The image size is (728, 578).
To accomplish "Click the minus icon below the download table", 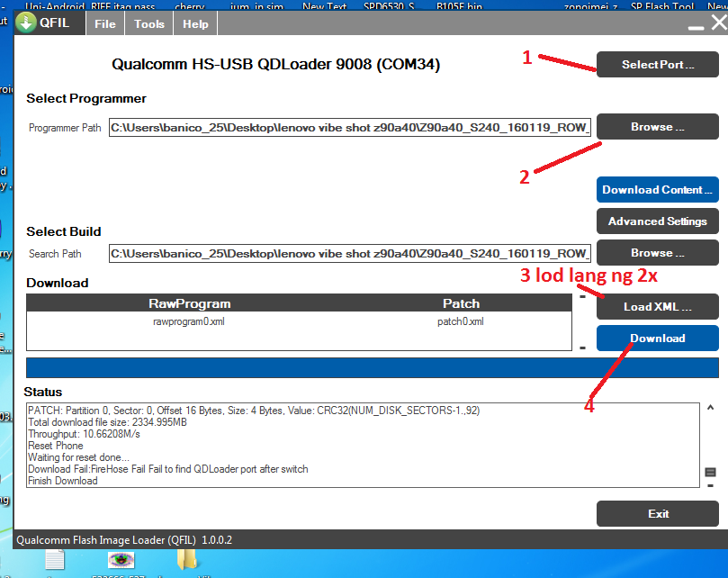I will [582, 347].
